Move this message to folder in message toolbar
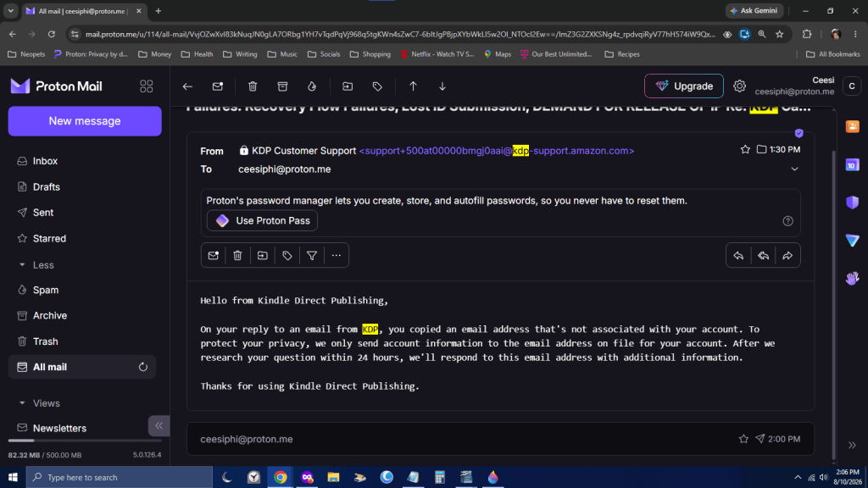Screen dimensions: 868x488 pos(263,256)
